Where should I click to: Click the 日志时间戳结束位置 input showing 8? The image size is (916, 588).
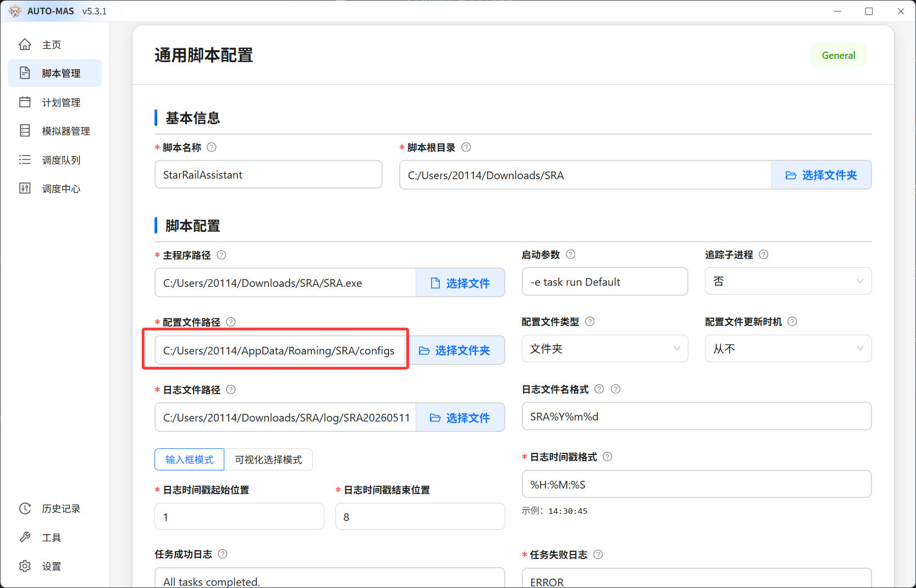pos(420,516)
